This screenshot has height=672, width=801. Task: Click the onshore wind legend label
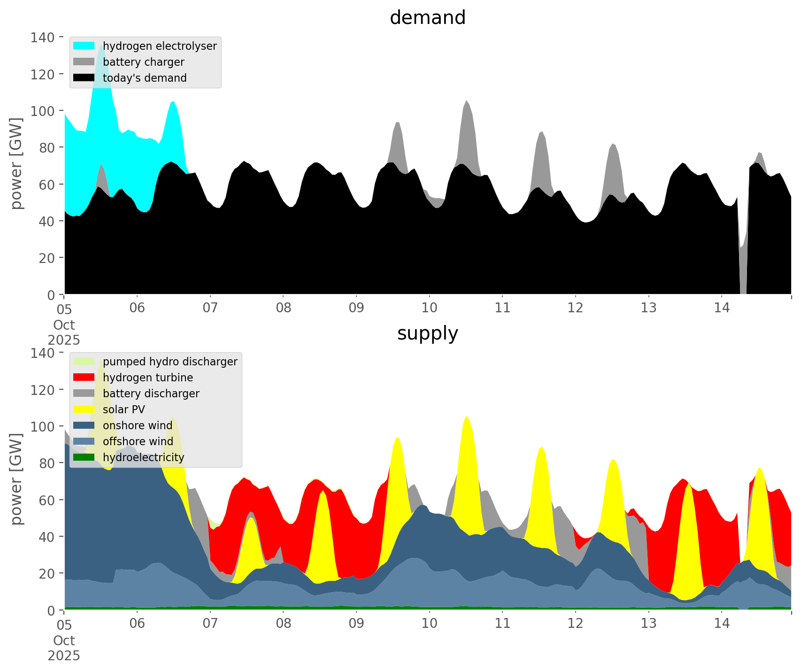[138, 425]
